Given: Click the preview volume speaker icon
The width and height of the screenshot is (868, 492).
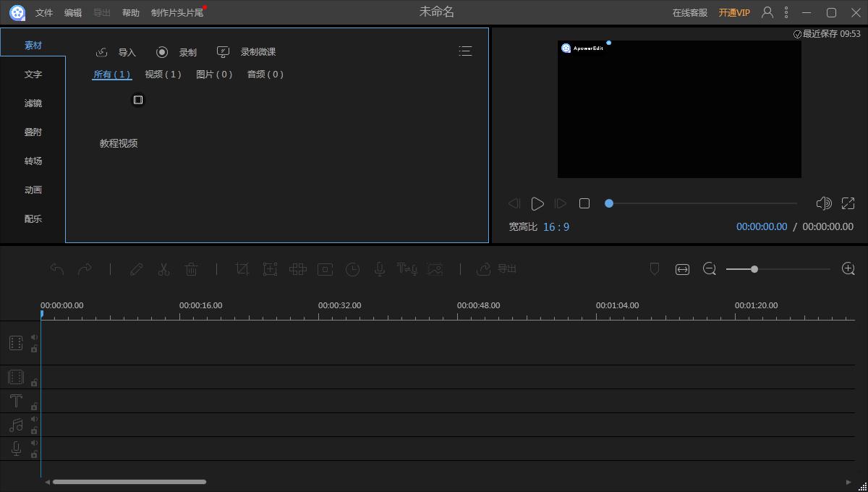Looking at the screenshot, I should 823,204.
